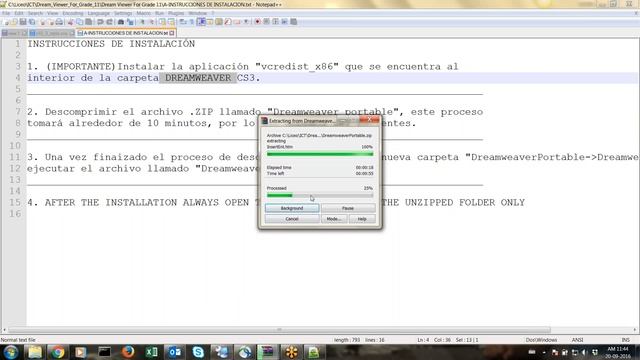This screenshot has height=360, width=640.
Task: Open Outlook from taskbar
Action: pyautogui.click(x=175, y=352)
